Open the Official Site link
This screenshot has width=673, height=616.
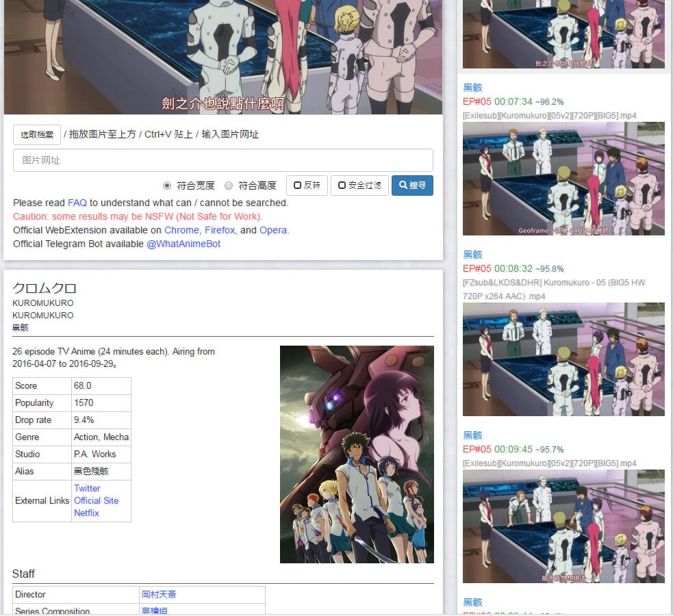96,500
